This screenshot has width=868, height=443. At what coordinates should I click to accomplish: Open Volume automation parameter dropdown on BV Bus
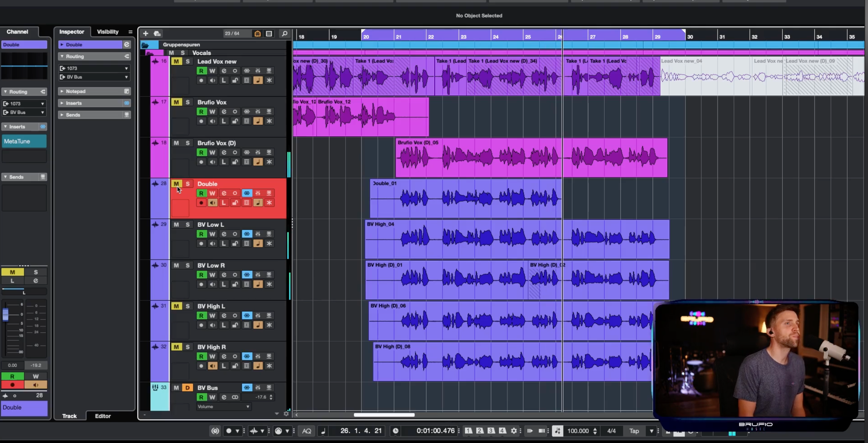coord(224,407)
